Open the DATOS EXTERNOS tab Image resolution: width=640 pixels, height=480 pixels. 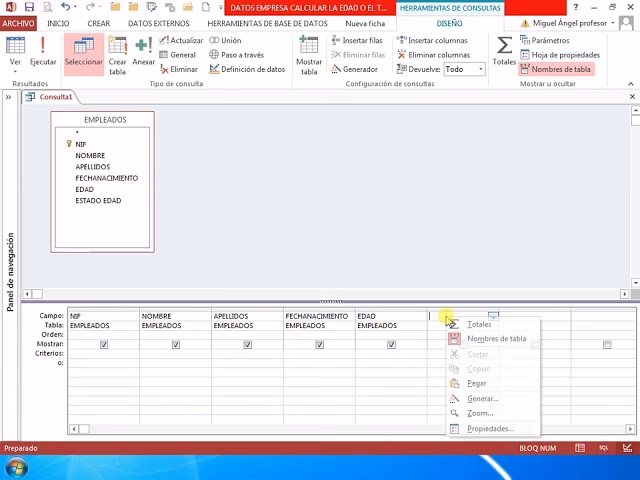click(158, 23)
